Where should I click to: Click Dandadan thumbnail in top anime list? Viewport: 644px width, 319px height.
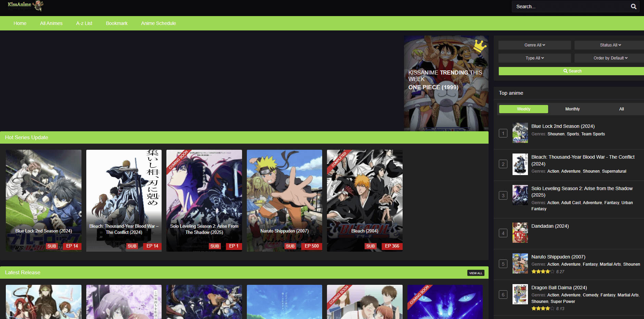[x=520, y=233]
